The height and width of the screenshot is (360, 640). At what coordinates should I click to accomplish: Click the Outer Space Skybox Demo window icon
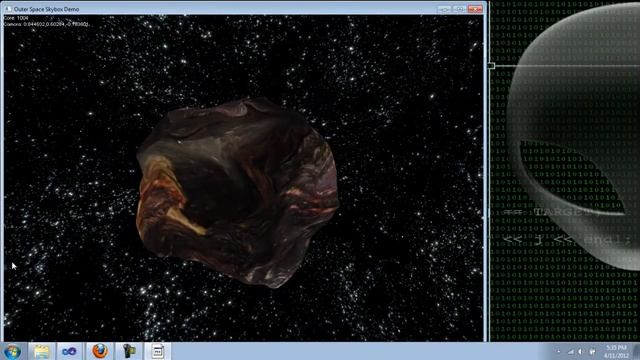click(x=8, y=9)
